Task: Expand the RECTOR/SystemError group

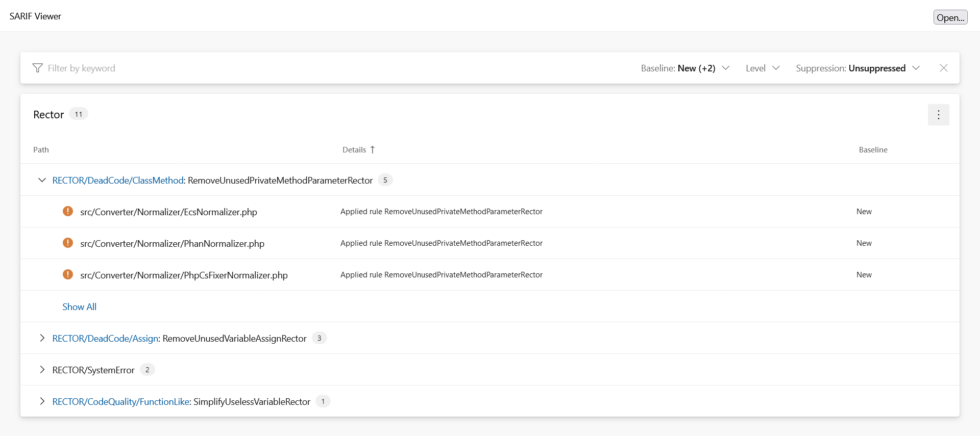Action: (42, 370)
